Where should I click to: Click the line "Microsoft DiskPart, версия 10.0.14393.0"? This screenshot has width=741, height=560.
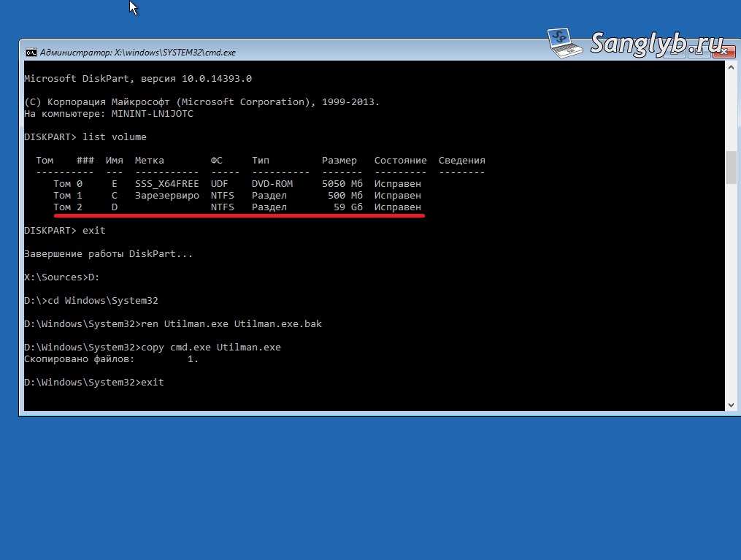click(138, 78)
